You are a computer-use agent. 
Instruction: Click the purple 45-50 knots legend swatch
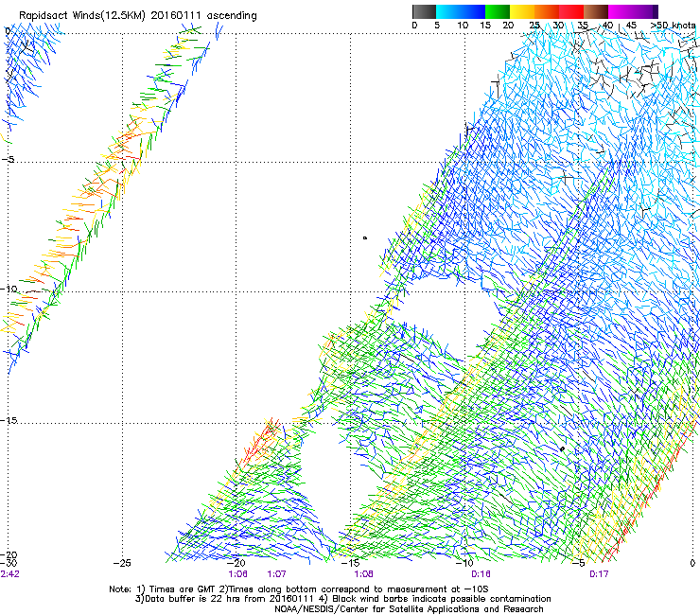[x=645, y=11]
